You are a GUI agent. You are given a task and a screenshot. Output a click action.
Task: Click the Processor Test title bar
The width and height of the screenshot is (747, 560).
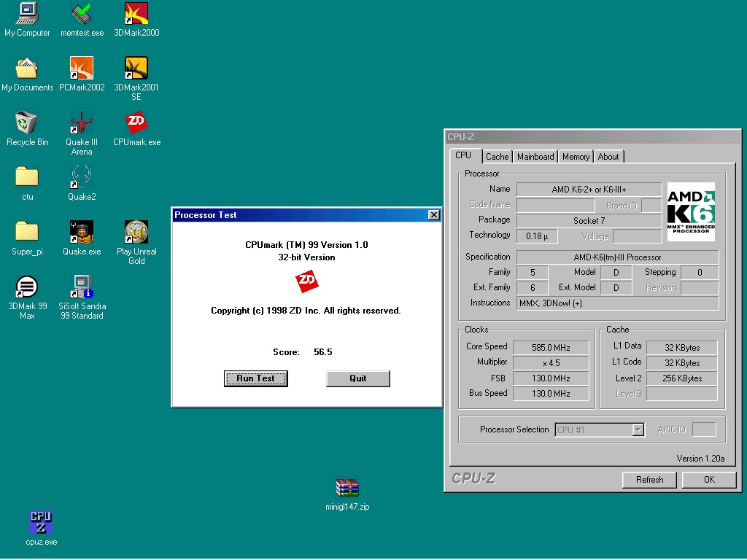tap(306, 215)
